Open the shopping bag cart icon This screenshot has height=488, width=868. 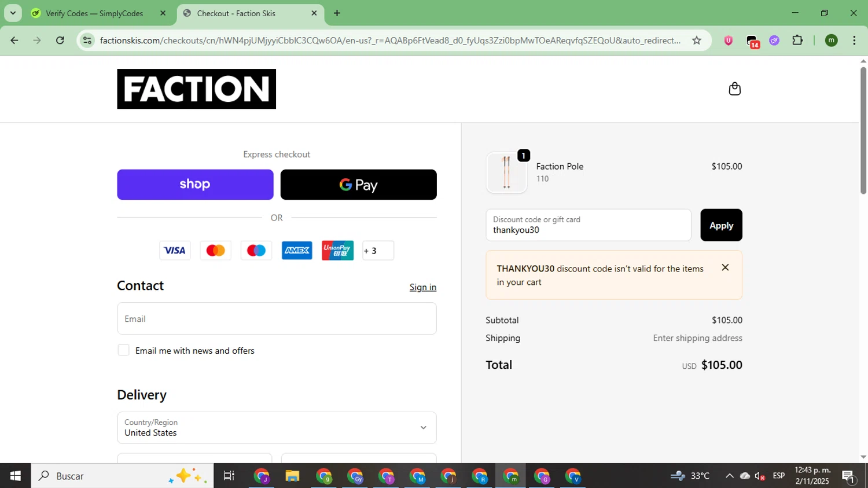click(x=734, y=89)
